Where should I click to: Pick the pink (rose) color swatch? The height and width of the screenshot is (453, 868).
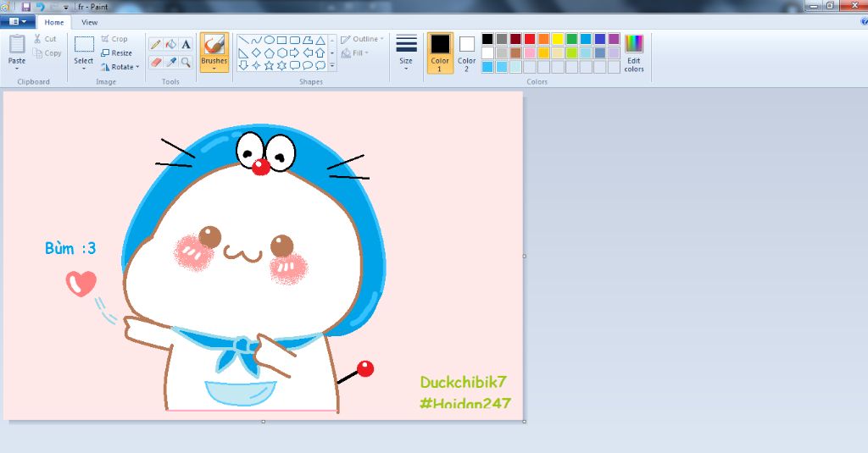[x=530, y=53]
